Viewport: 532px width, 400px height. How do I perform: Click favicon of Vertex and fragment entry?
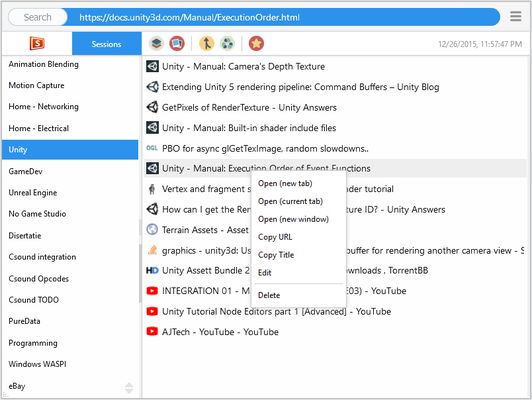[x=152, y=189]
